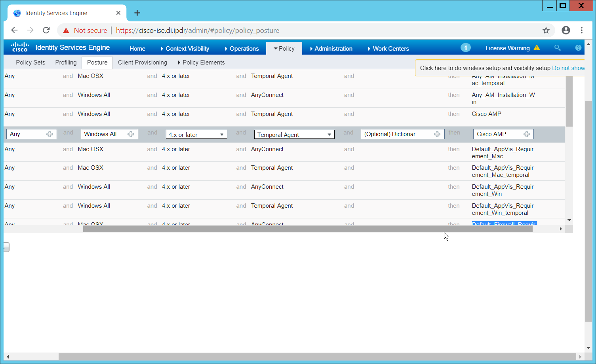Open the help question mark icon

578,48
